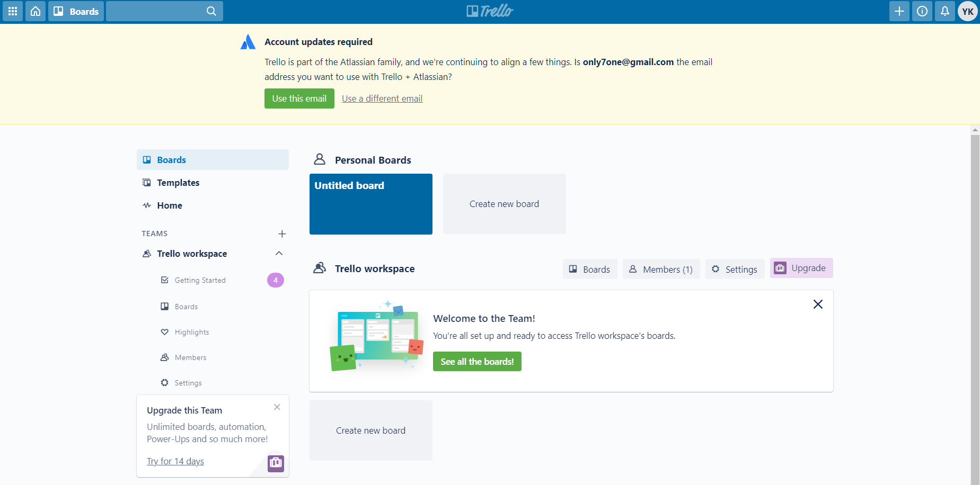Screen dimensions: 980x485
Task: Select Home in the left sidebar
Action: 213,205
